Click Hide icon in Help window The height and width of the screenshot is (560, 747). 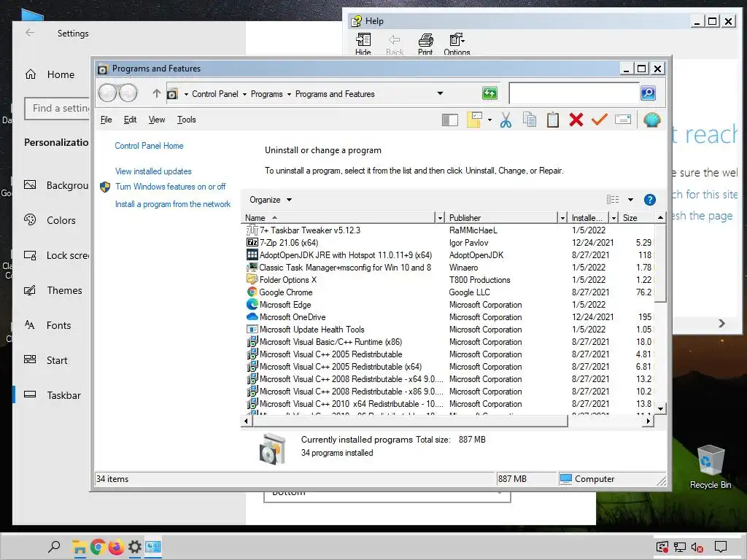coord(363,44)
